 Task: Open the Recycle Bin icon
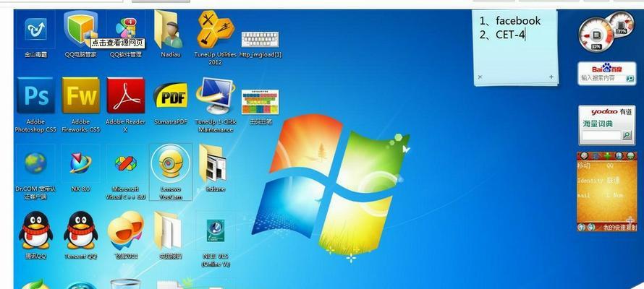126,284
